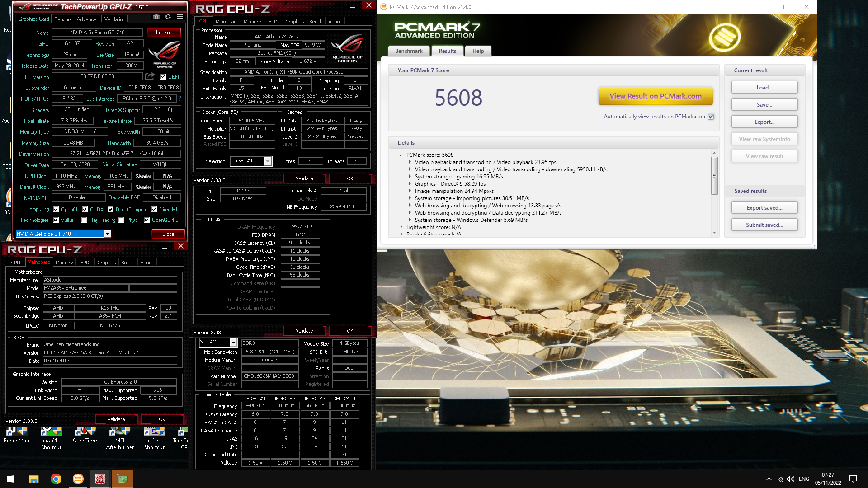This screenshot has height=488, width=868.
Task: Switch to the Advanced tab in GPU-Z
Action: point(88,19)
